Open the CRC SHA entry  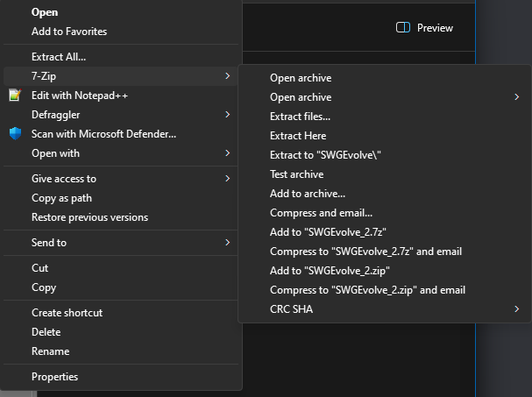point(385,309)
